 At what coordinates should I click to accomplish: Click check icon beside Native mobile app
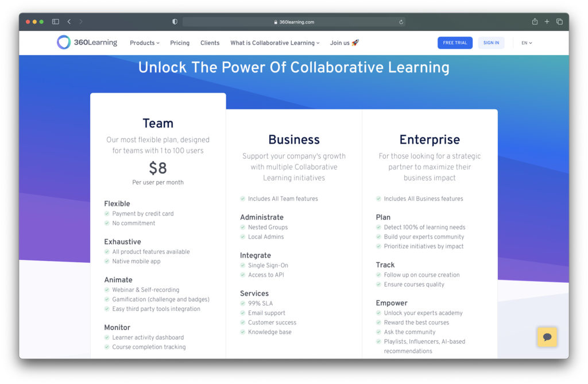[x=107, y=261]
